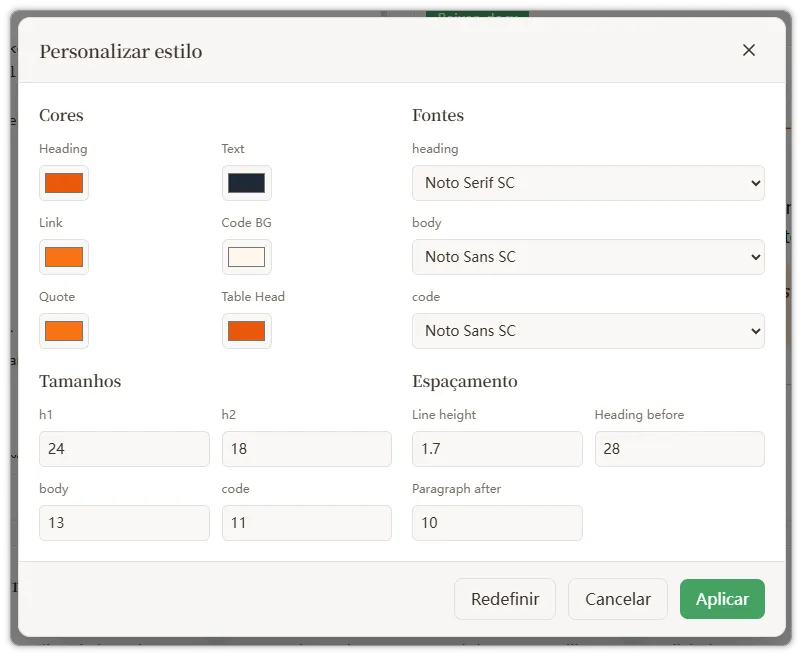Expand the code font dropdown
The width and height of the screenshot is (802, 656).
click(x=588, y=331)
